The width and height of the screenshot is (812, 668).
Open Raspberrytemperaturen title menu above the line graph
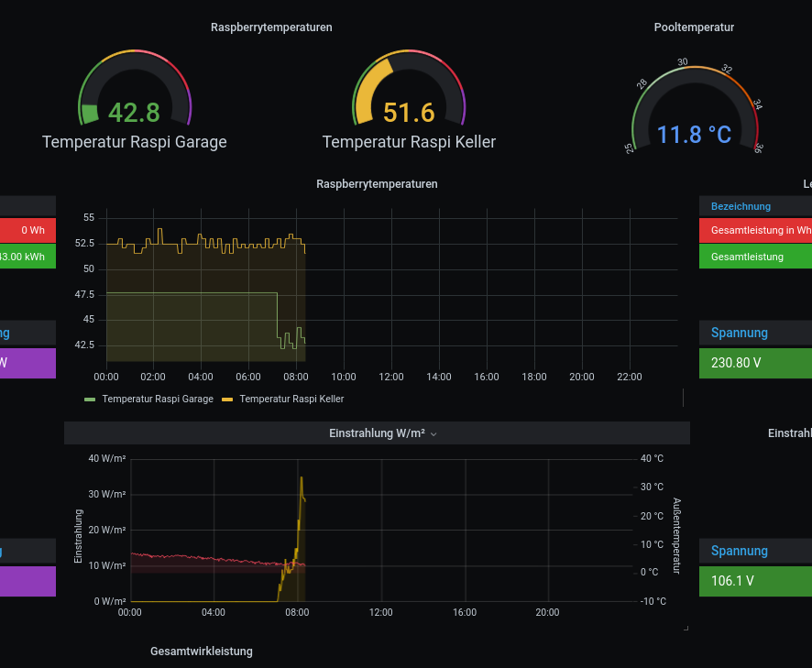pyautogui.click(x=377, y=184)
